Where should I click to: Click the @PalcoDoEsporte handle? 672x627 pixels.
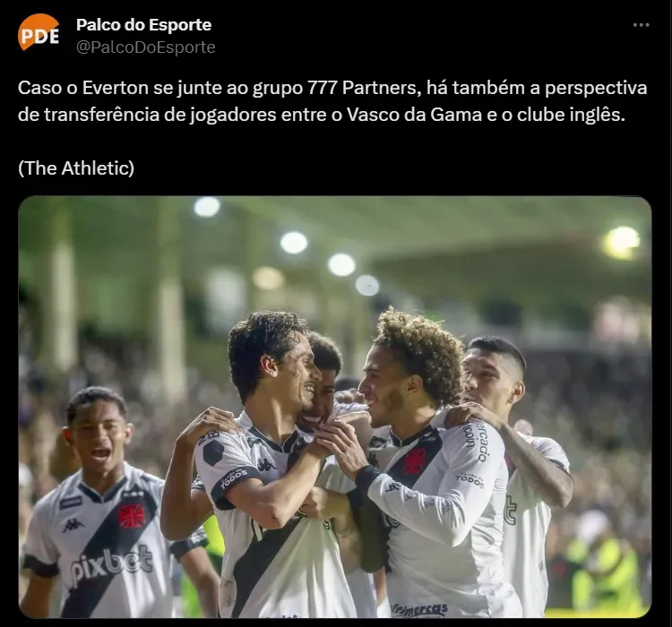pos(146,47)
